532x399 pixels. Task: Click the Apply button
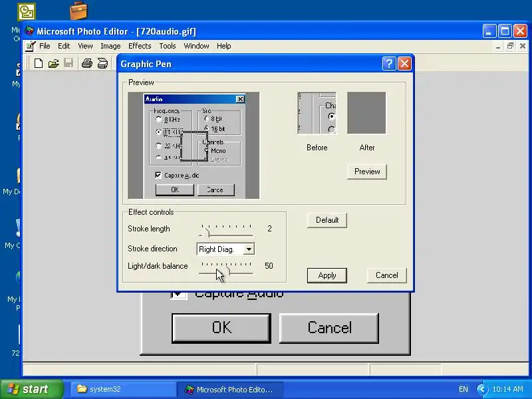coord(327,275)
